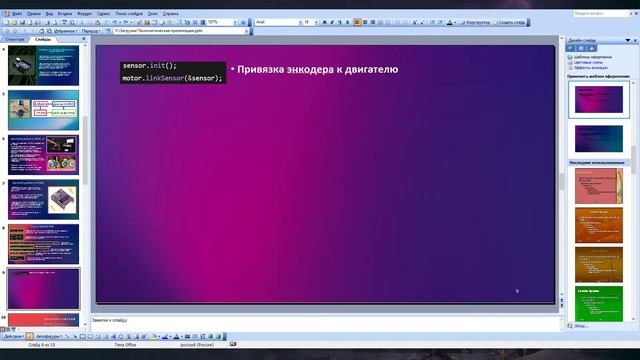This screenshot has width=640, height=360.
Task: Open the Файл menu
Action: click(17, 14)
